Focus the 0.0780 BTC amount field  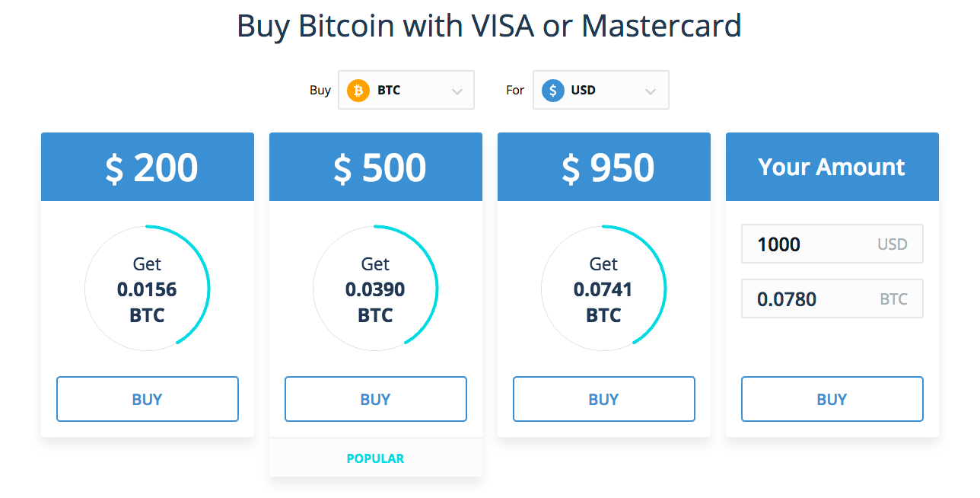click(814, 299)
